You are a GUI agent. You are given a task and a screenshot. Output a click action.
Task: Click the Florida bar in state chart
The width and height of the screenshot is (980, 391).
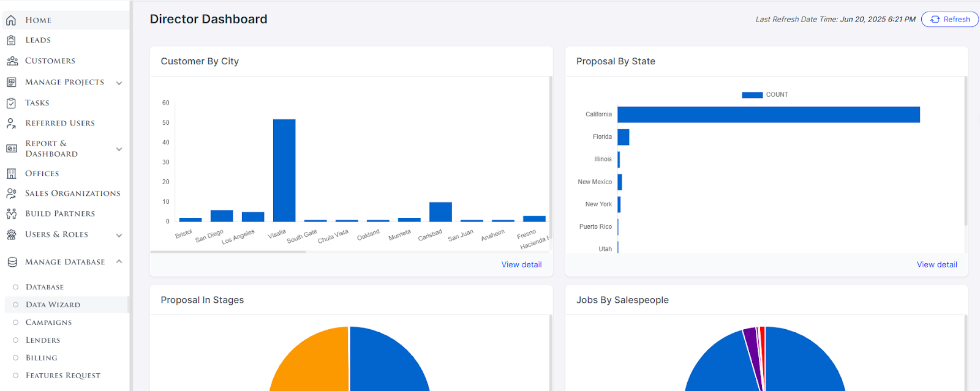pos(624,137)
